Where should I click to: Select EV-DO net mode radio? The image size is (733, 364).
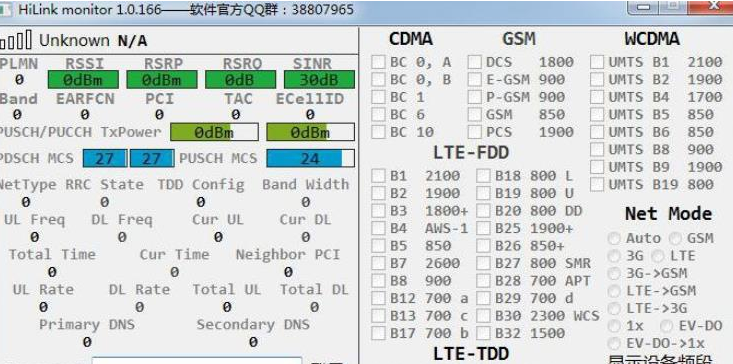667,326
